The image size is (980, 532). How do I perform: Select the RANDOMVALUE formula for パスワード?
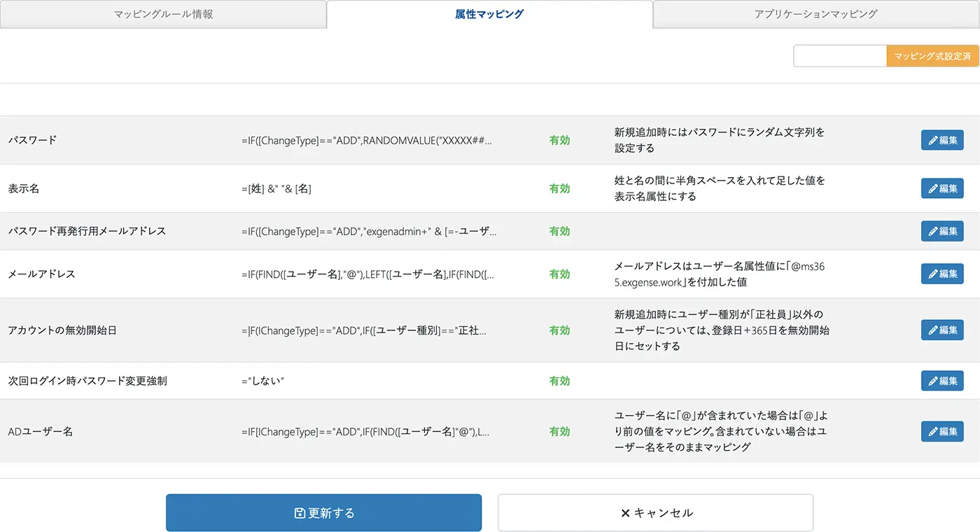tap(367, 140)
